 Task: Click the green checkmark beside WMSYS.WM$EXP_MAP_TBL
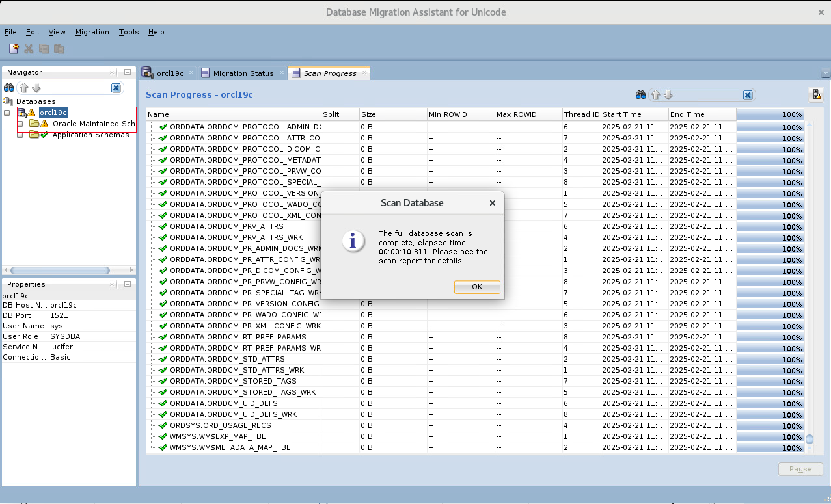click(x=163, y=436)
